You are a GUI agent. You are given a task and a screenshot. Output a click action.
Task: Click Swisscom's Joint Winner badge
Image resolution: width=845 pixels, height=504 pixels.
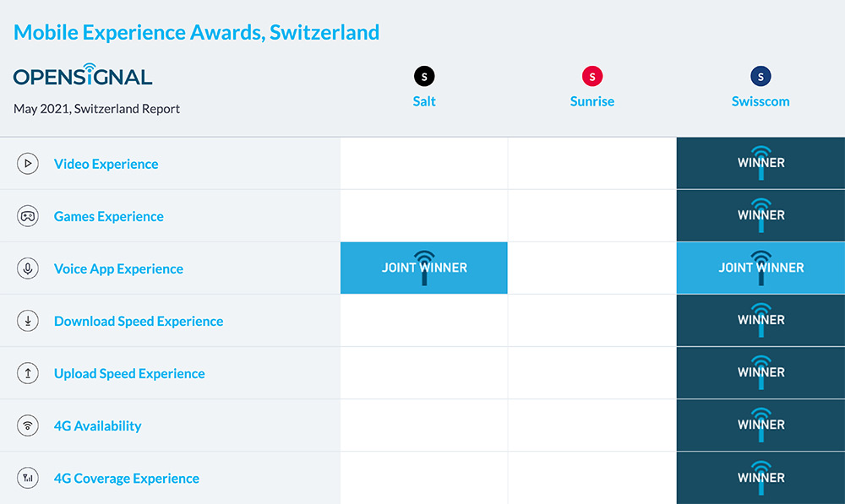click(761, 268)
